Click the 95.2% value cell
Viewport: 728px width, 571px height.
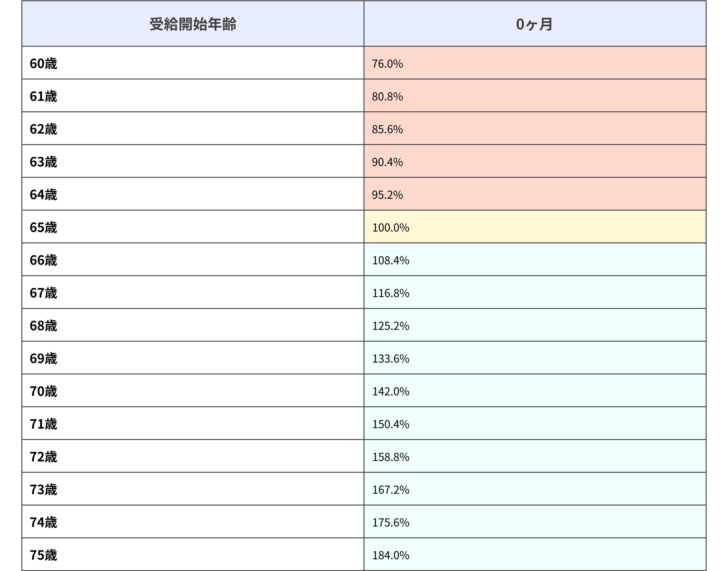388,195
